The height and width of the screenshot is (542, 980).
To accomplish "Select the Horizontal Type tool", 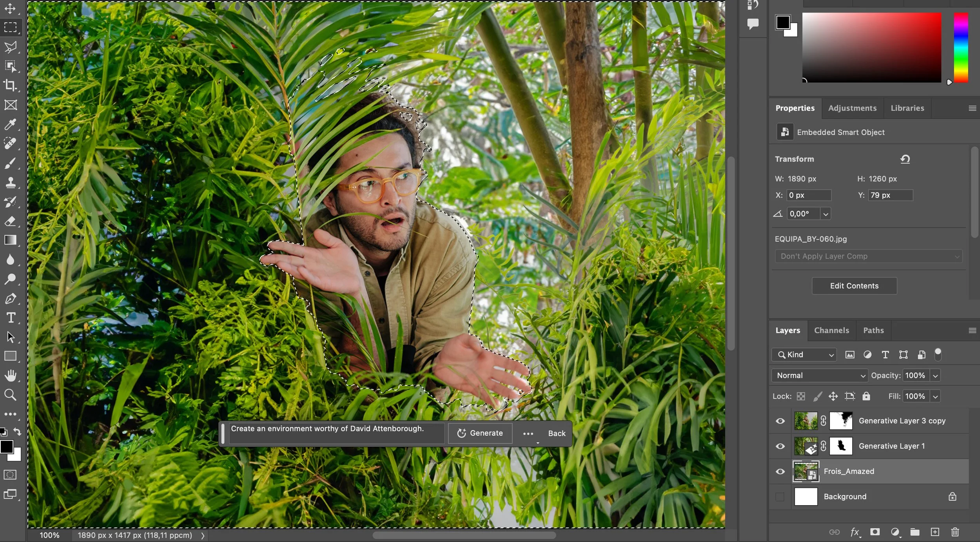I will click(11, 318).
